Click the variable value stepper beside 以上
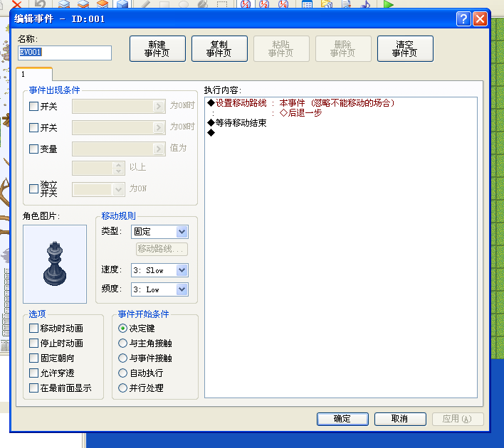Image resolution: width=504 pixels, height=448 pixels. 119,168
